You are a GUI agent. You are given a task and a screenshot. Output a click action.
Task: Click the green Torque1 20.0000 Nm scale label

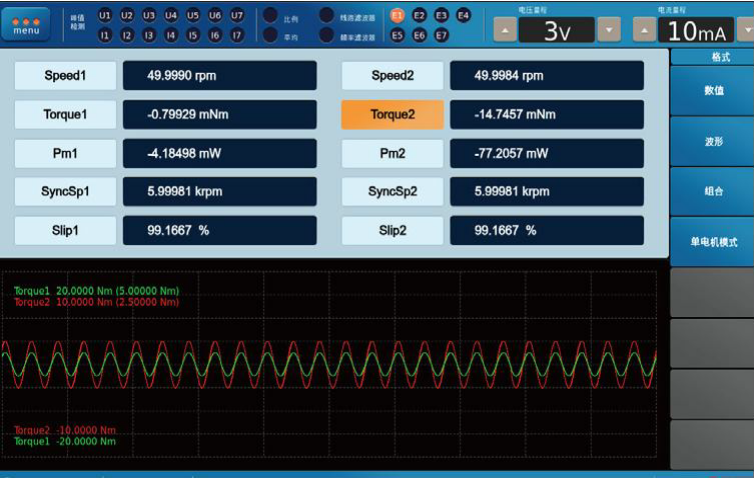pos(96,291)
